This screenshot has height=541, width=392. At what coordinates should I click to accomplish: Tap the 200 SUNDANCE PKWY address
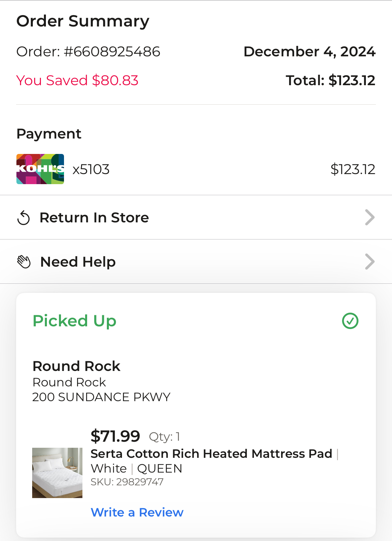click(x=102, y=397)
